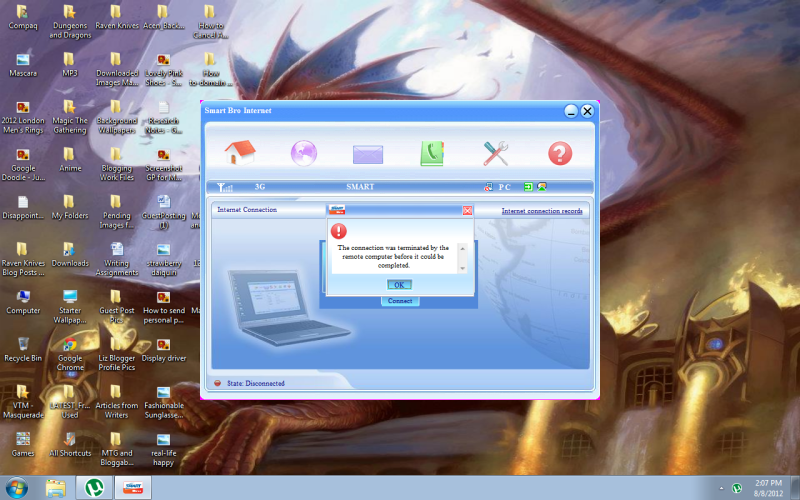Screen dimensions: 800x500
Task: Open the Windows Start menu
Action: coord(16,488)
